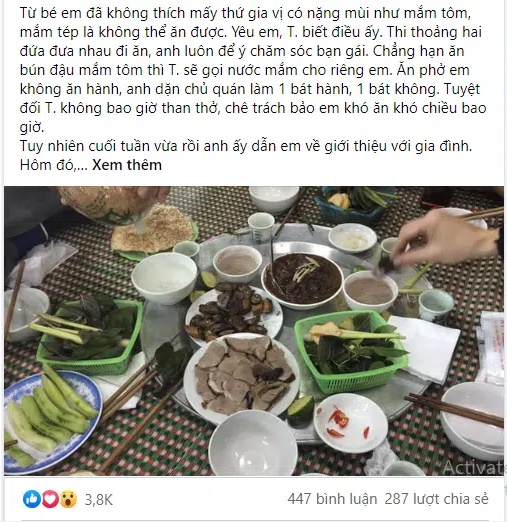507x522 pixels.
Task: Click the Wow surprised face reaction icon
Action: 69,499
